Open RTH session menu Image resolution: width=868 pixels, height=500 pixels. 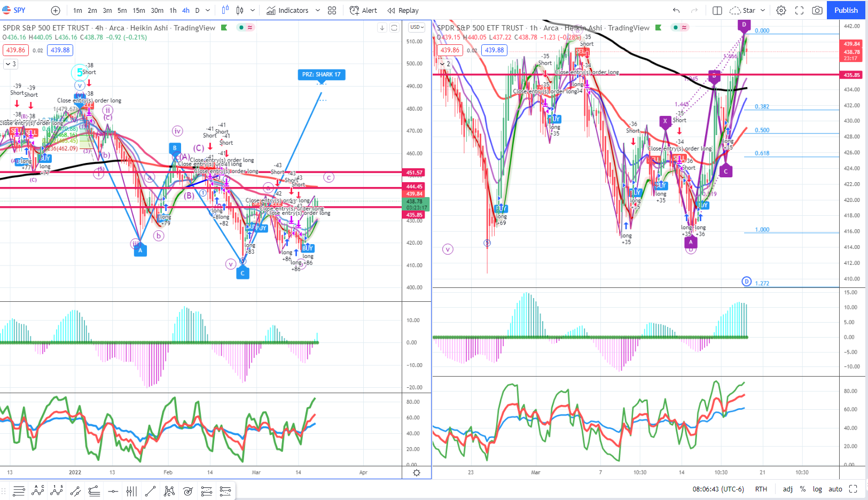761,489
